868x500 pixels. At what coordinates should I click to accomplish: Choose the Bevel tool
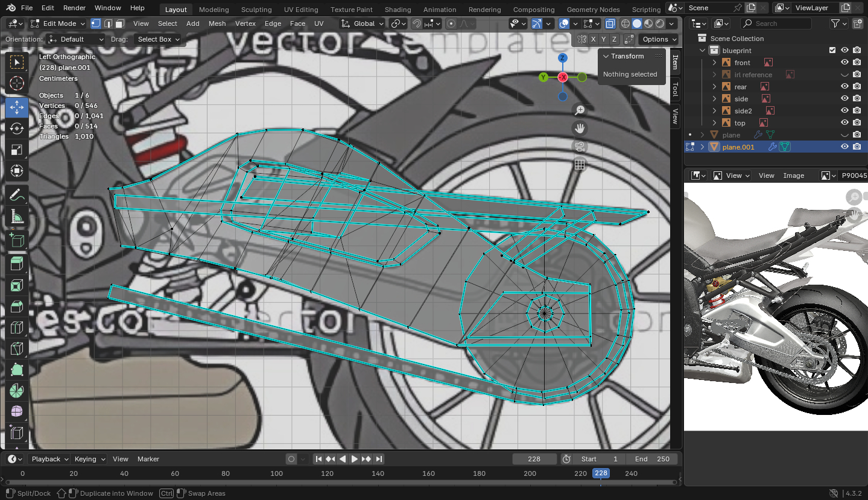pos(17,306)
